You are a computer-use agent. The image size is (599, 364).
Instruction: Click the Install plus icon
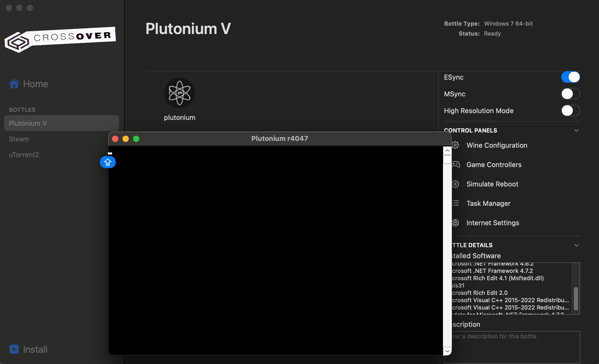[x=14, y=349]
